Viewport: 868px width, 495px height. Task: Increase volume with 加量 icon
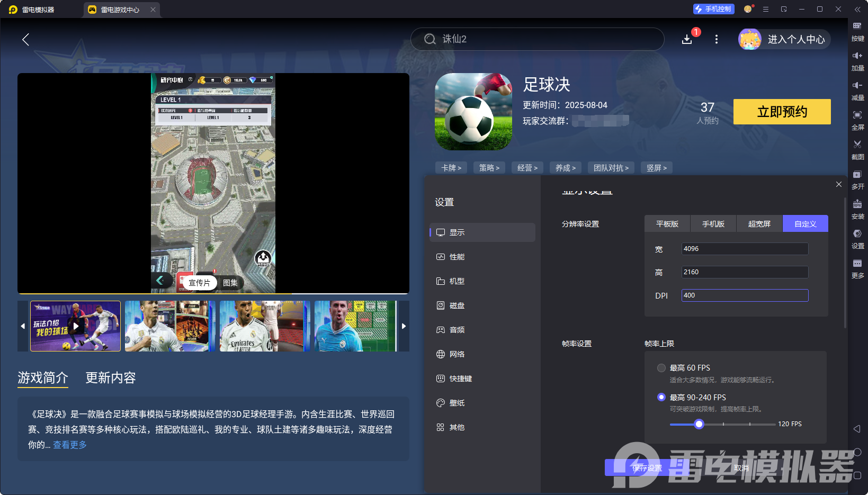[x=857, y=61]
